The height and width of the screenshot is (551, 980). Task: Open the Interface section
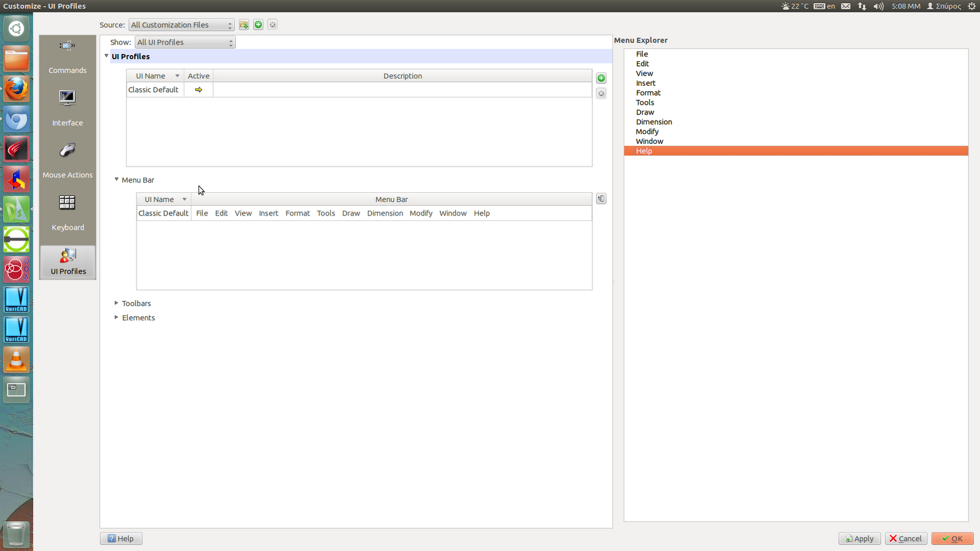click(67, 109)
